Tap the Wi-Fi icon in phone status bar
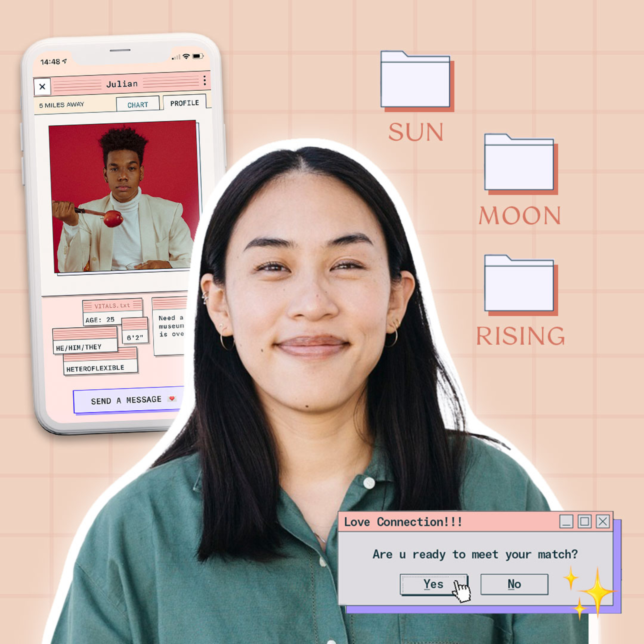The image size is (644, 644). click(186, 56)
